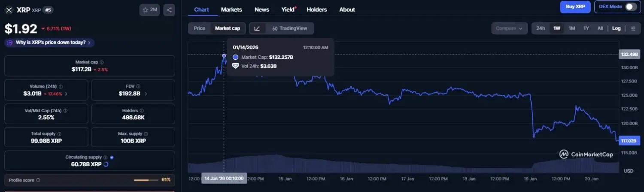Select 1W time range
This screenshot has height=192, width=644.
(557, 28)
